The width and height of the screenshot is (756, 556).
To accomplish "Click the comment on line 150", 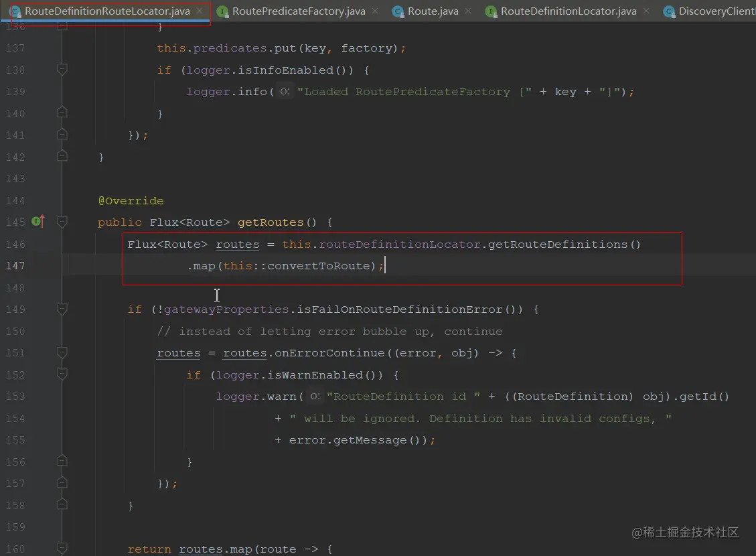I will pyautogui.click(x=329, y=332).
